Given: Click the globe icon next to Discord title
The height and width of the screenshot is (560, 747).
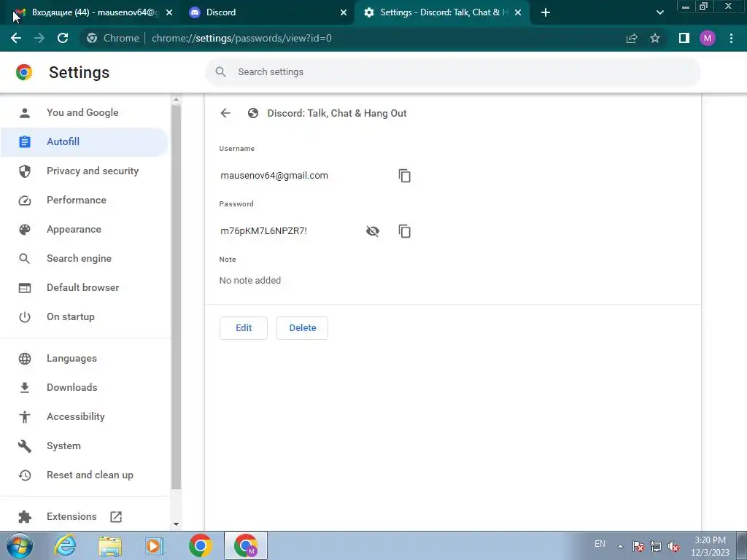Looking at the screenshot, I should tap(253, 113).
